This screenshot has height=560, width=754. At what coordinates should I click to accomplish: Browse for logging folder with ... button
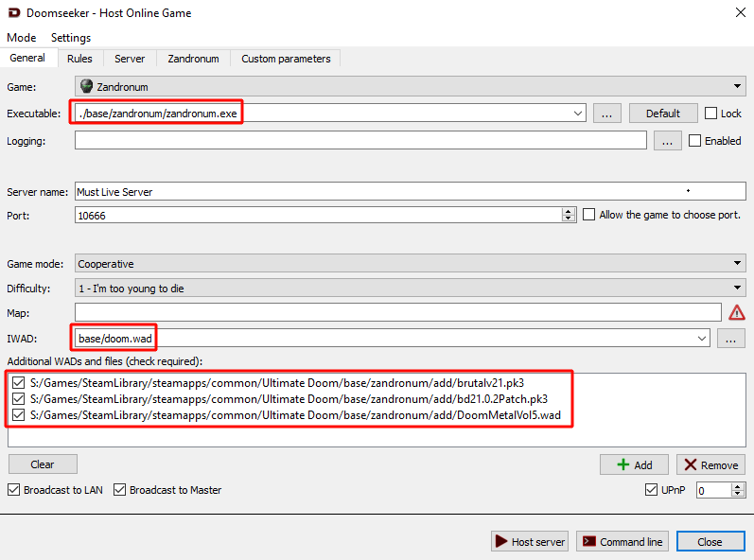668,141
